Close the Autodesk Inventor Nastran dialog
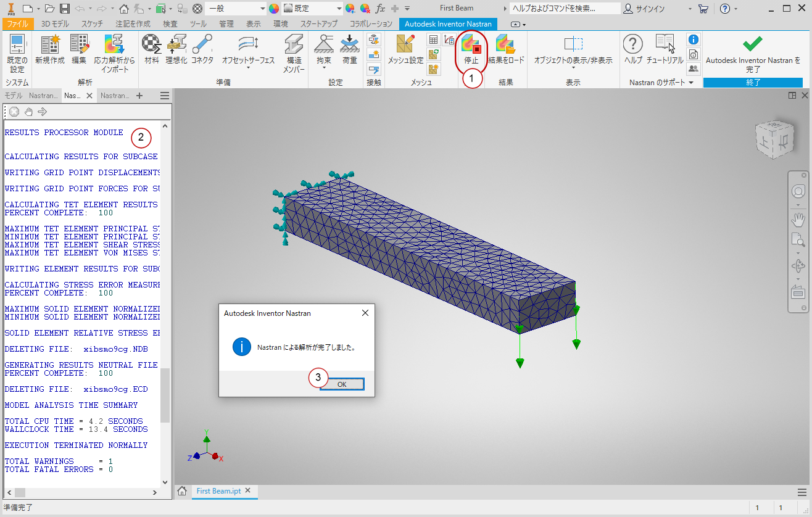Screen dimensions: 812x517 (365, 313)
